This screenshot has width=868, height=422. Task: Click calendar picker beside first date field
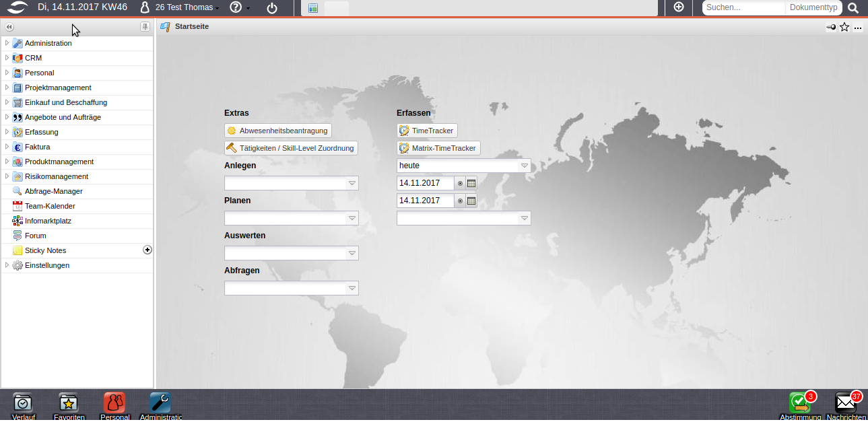[471, 183]
